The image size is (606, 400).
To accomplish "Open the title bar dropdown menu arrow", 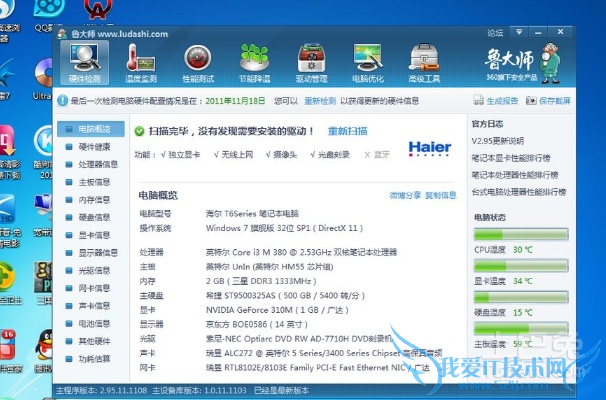I will pyautogui.click(x=519, y=32).
